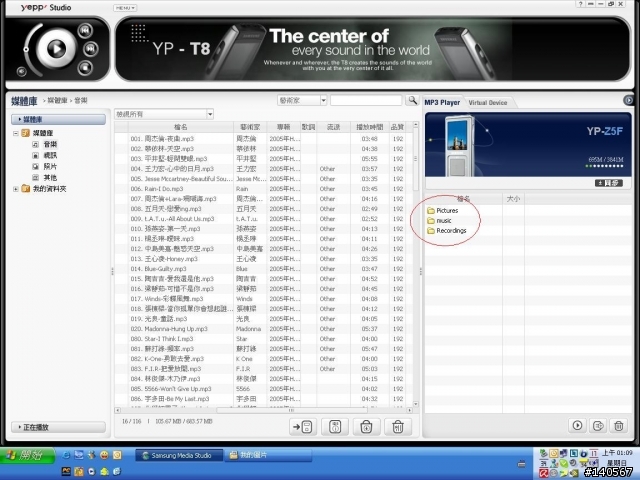Click the 媒體庫 library icon in the tree
This screenshot has width=640, height=480.
coord(25,133)
